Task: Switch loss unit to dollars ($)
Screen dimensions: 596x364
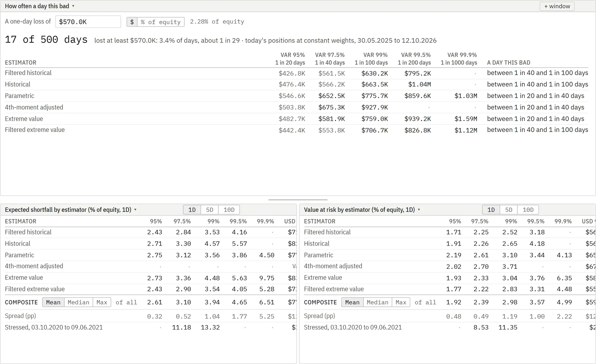Action: [x=132, y=22]
